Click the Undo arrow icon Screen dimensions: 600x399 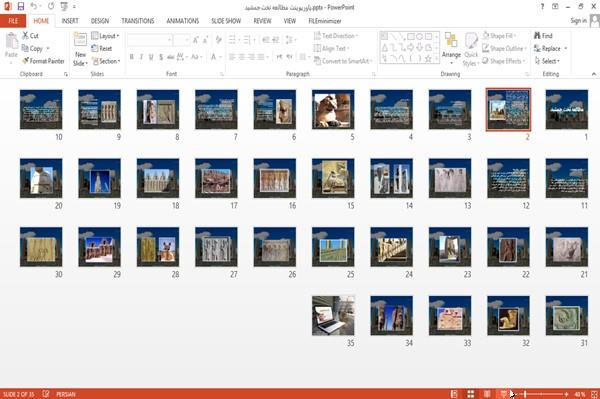click(x=34, y=6)
